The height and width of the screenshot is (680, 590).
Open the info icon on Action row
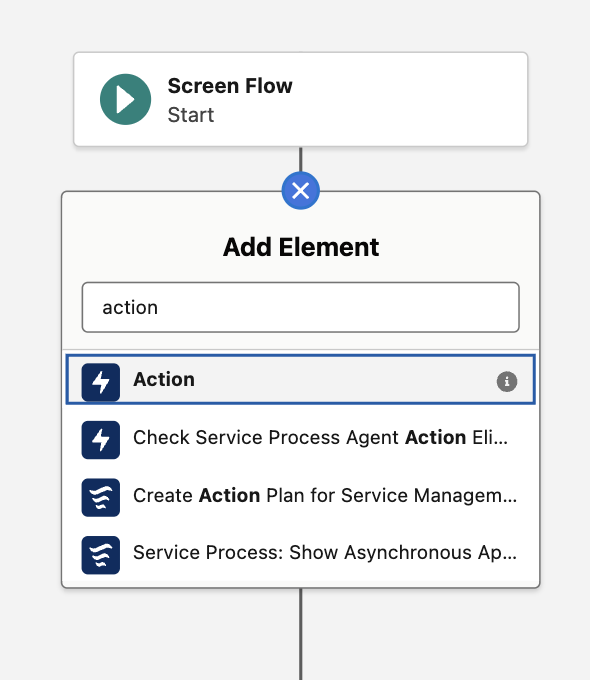tap(507, 382)
